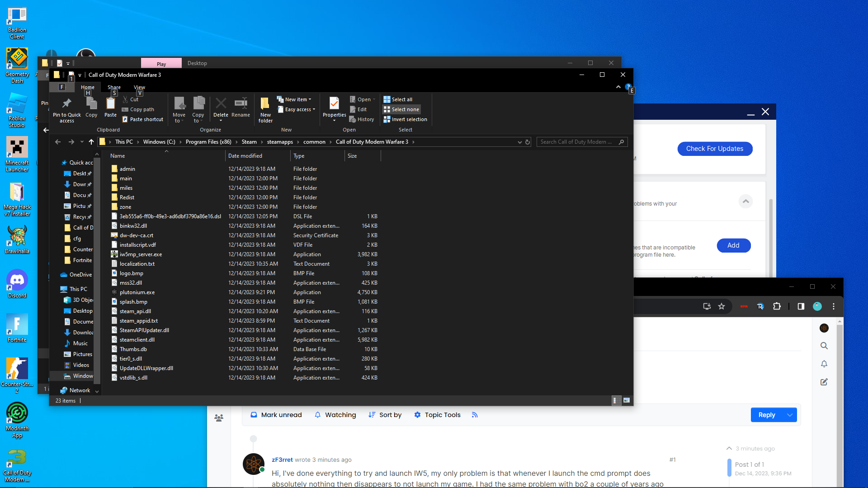Open the View ribbon tab
The image size is (868, 488).
coord(139,87)
